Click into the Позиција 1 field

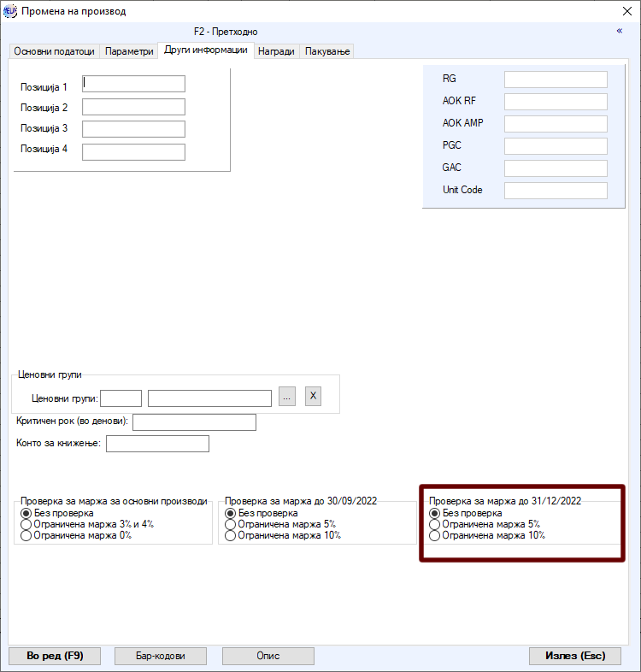(x=133, y=84)
